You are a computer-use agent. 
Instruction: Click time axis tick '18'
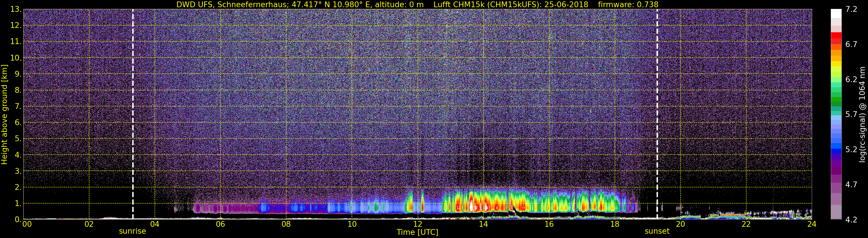coord(614,224)
